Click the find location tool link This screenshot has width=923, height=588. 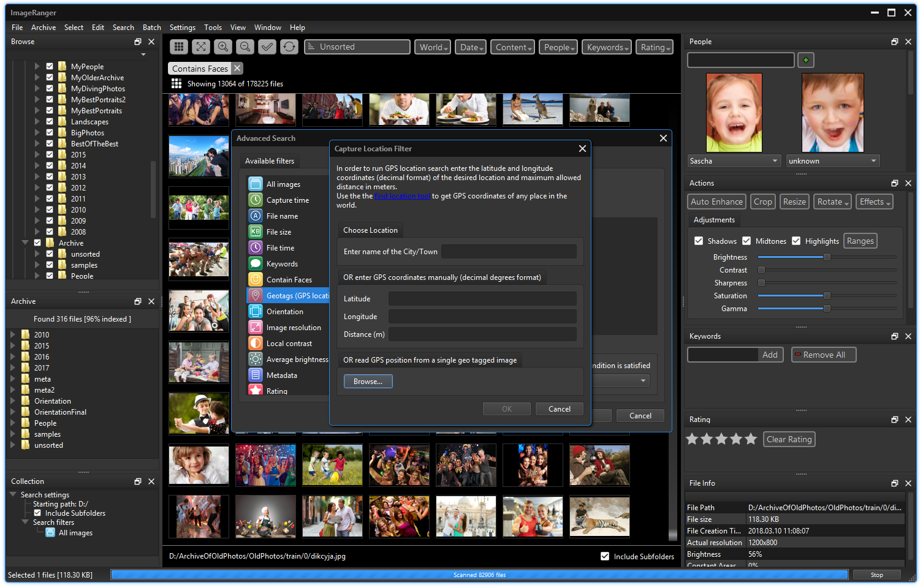pos(402,196)
